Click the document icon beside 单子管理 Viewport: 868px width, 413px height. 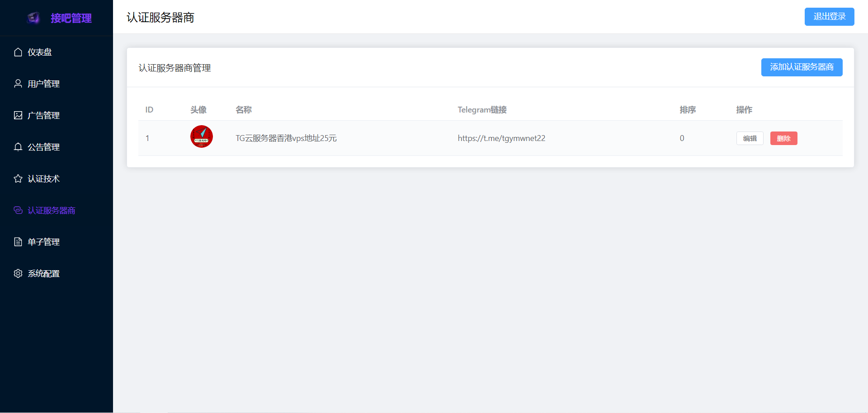(18, 242)
